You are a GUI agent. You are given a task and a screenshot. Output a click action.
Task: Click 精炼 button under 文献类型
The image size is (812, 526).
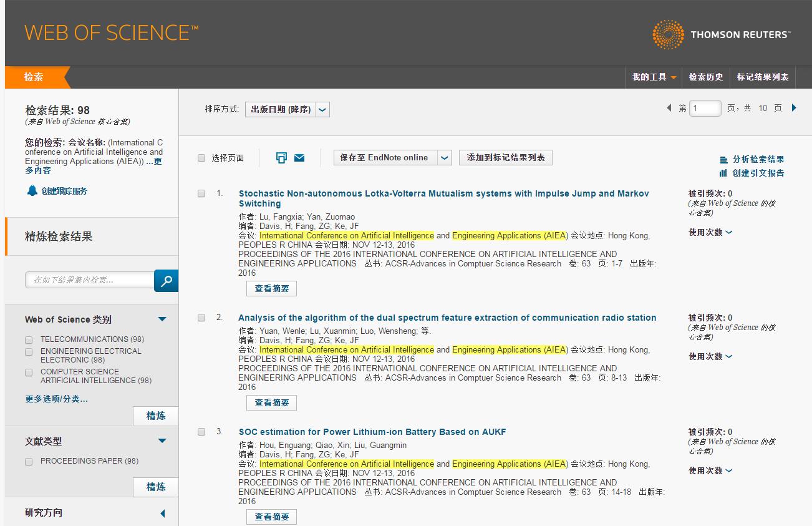coord(156,487)
